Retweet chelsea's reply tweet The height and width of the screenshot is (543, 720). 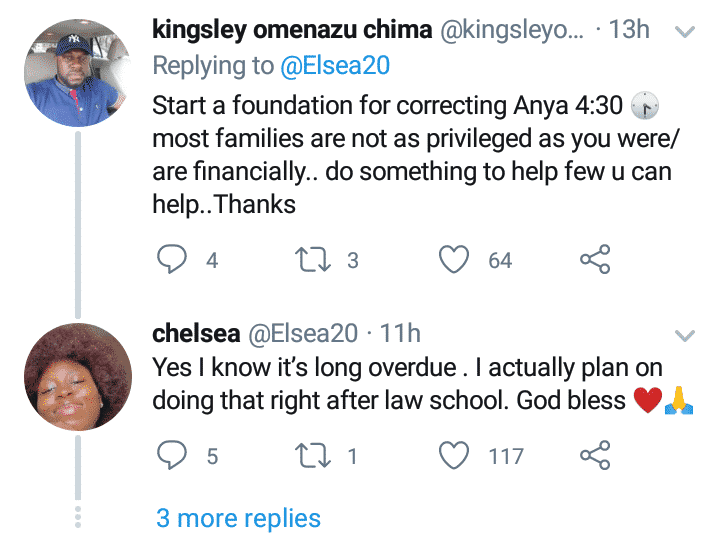(x=314, y=456)
